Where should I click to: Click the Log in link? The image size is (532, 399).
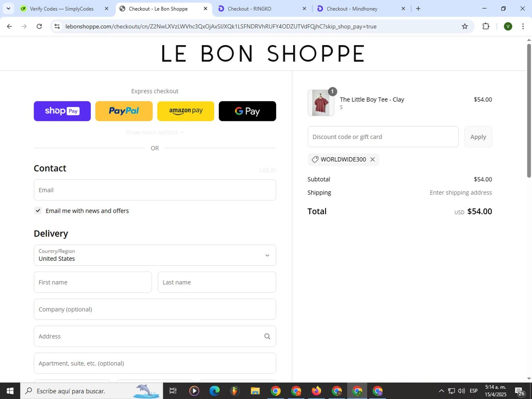click(x=267, y=170)
